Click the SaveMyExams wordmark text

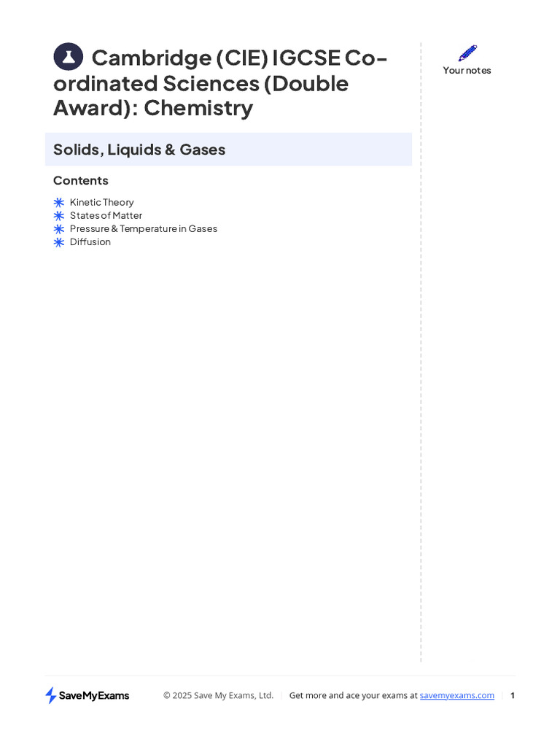[94, 696]
